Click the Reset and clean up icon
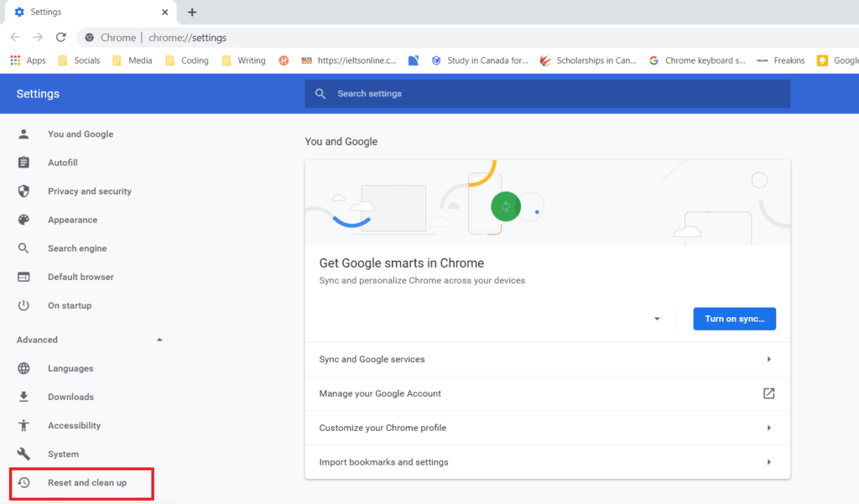 click(x=23, y=482)
